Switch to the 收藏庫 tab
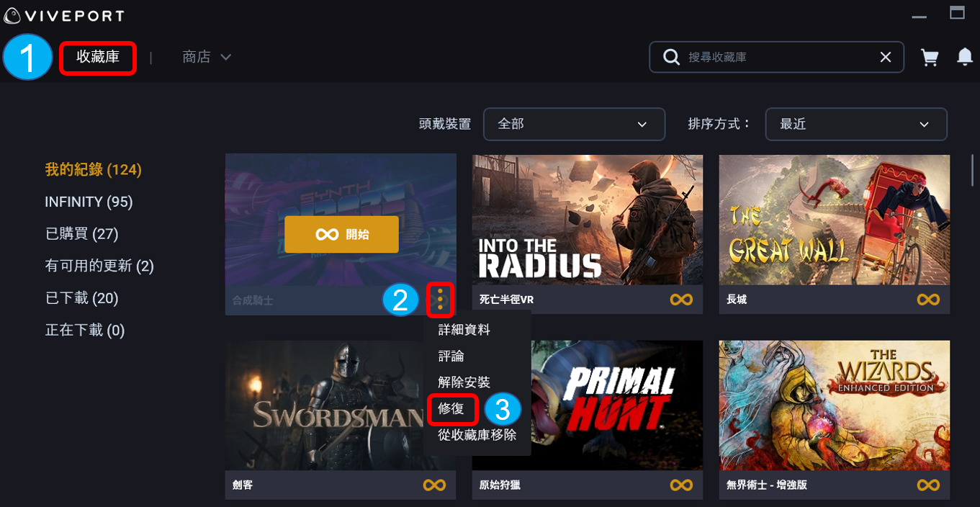Image resolution: width=980 pixels, height=507 pixels. click(98, 57)
